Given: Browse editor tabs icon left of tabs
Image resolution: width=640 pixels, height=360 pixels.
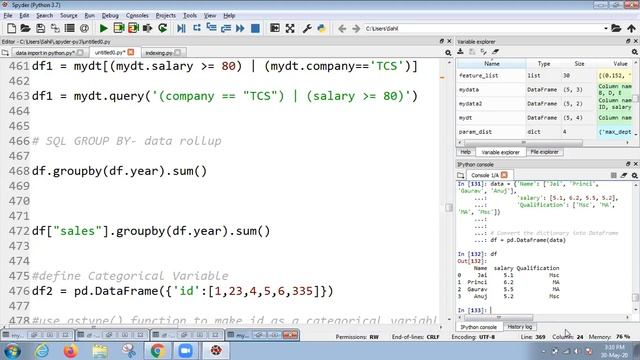Looking at the screenshot, I should coord(5,53).
